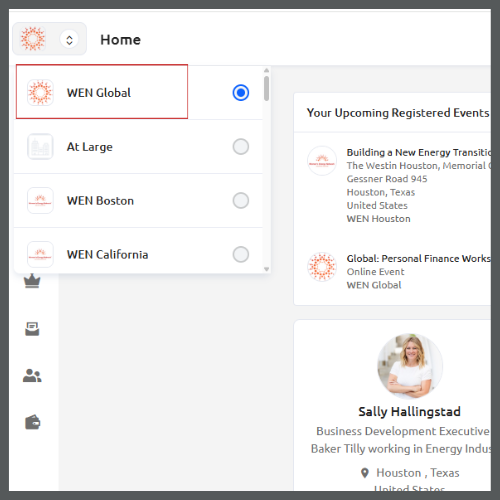Screen dimensions: 500x500
Task: Choose the WEN California list entry
Action: [x=138, y=254]
